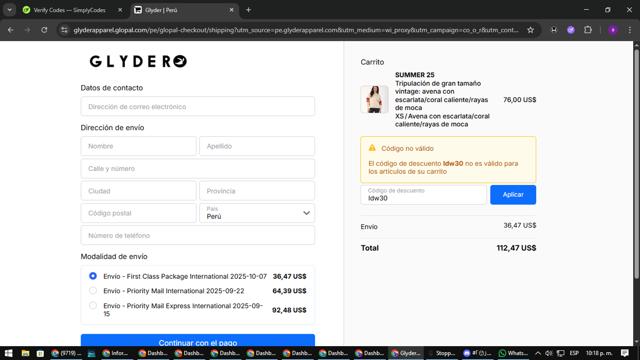Open the (9719) Chrome taskbar window

coord(66,353)
